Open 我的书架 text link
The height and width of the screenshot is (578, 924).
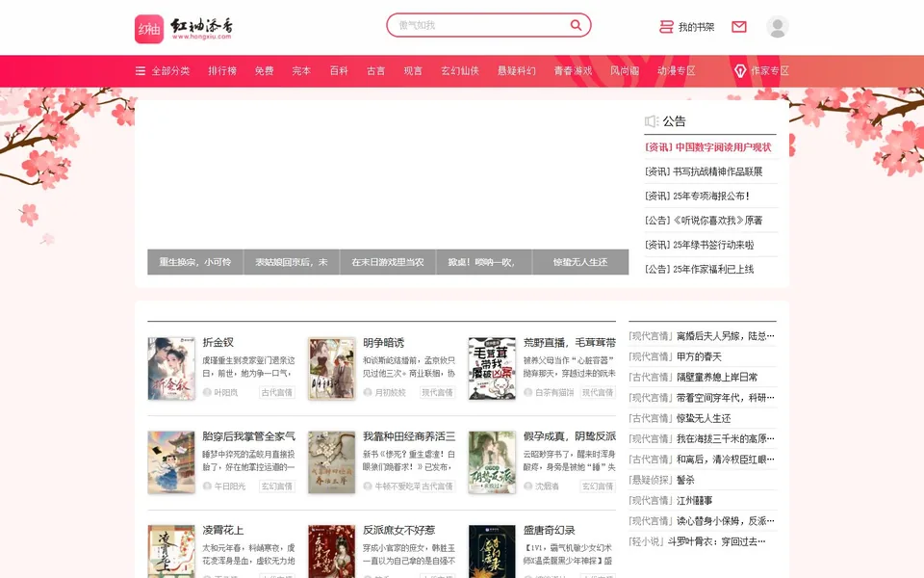pos(696,27)
